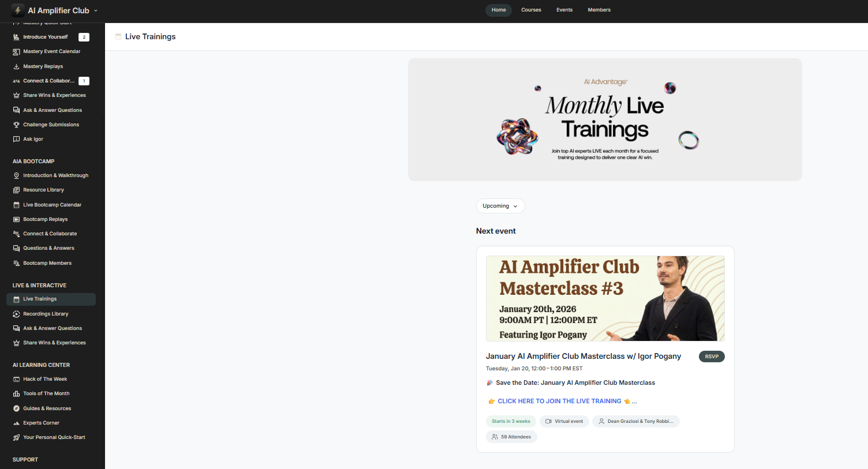868x469 pixels.
Task: Click the Masterclass #3 event banner image
Action: pos(605,298)
